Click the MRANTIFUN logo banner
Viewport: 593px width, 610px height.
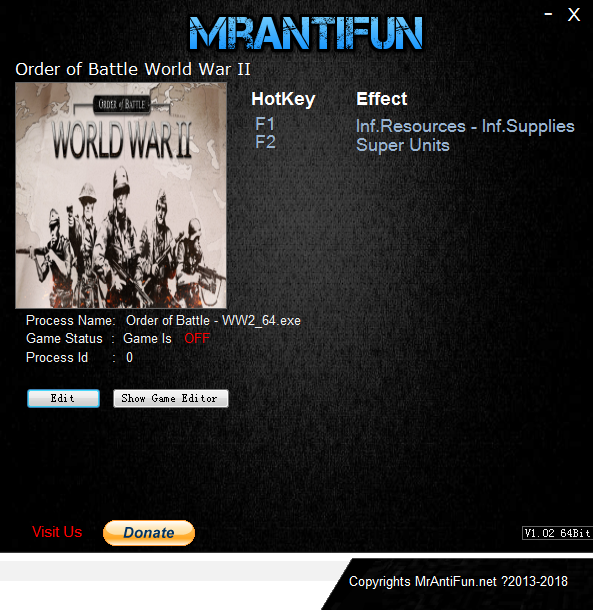click(x=306, y=33)
